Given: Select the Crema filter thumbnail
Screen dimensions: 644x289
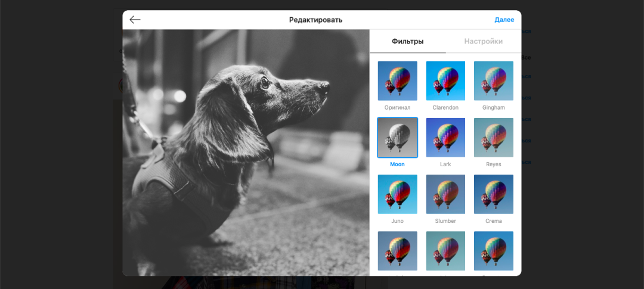Looking at the screenshot, I should pyautogui.click(x=493, y=194).
